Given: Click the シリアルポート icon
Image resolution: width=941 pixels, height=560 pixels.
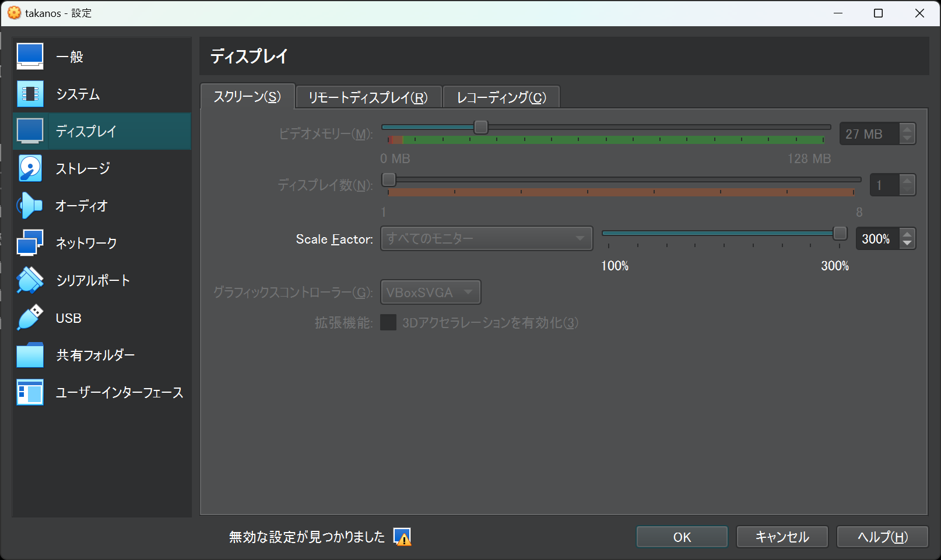Looking at the screenshot, I should (x=30, y=280).
